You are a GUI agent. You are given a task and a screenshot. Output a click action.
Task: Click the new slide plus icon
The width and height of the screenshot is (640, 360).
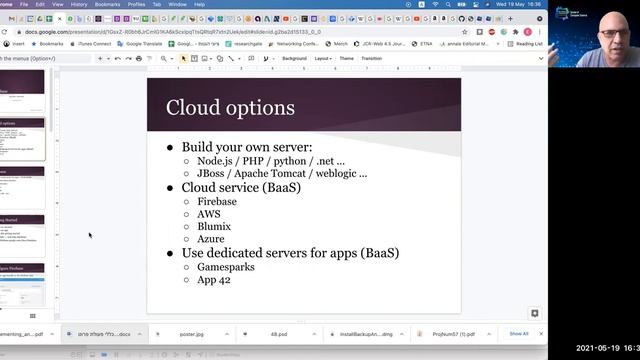coord(100,59)
